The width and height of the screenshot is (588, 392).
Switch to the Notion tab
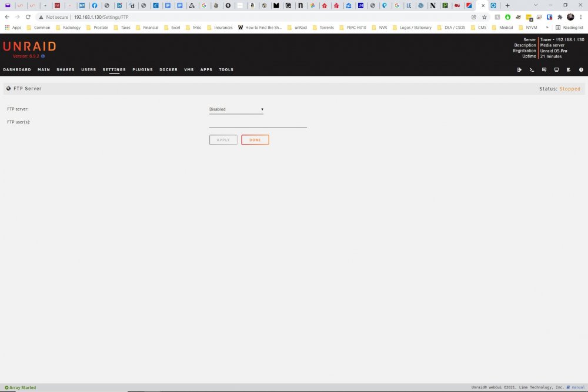433,6
